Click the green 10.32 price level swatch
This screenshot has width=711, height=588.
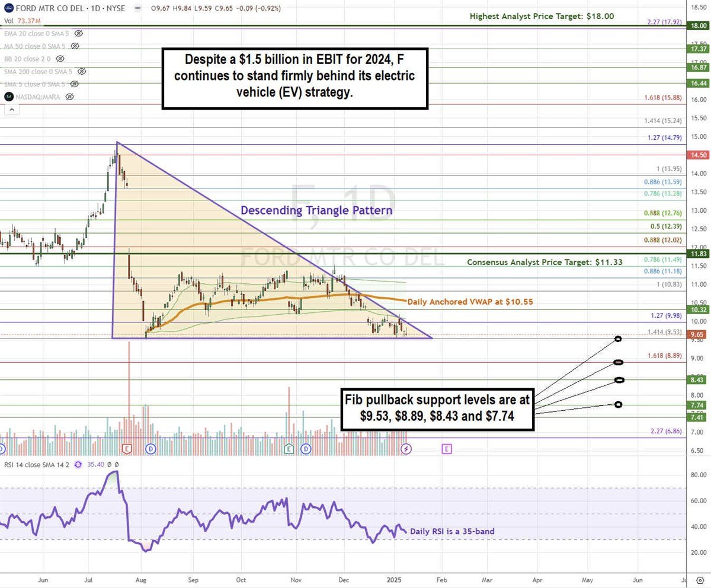[698, 309]
